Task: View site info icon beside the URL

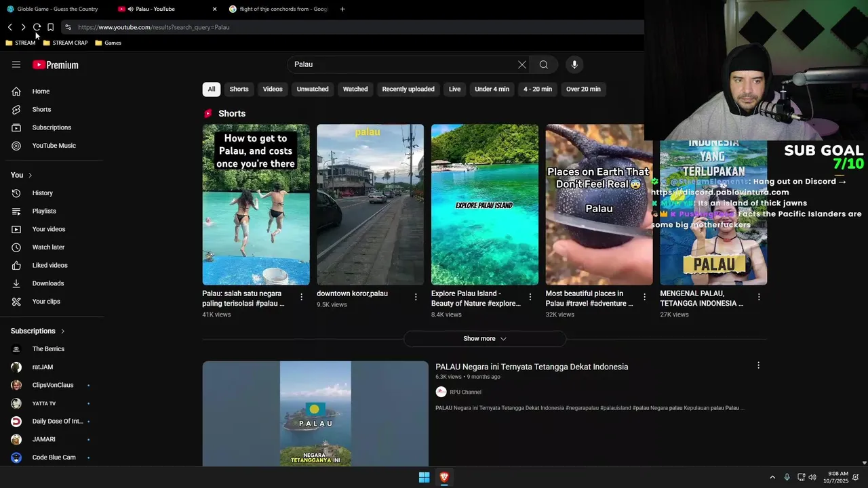Action: (68, 27)
